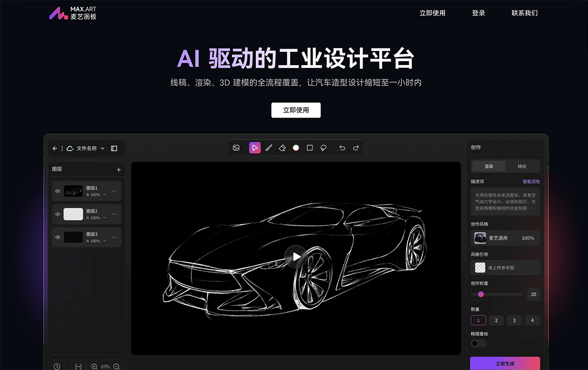The width and height of the screenshot is (588, 370).
Task: Play the demo video on the canvas
Action: [x=296, y=256]
